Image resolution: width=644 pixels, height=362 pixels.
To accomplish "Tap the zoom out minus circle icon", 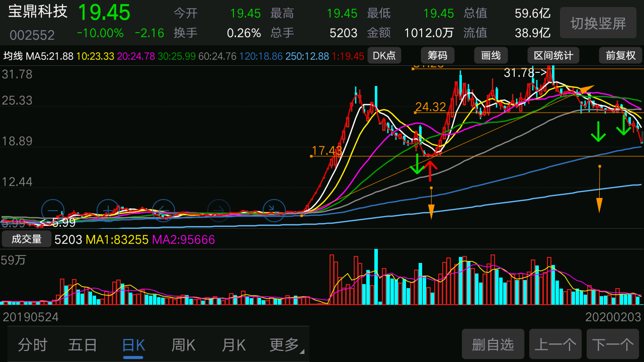I will pos(52,211).
